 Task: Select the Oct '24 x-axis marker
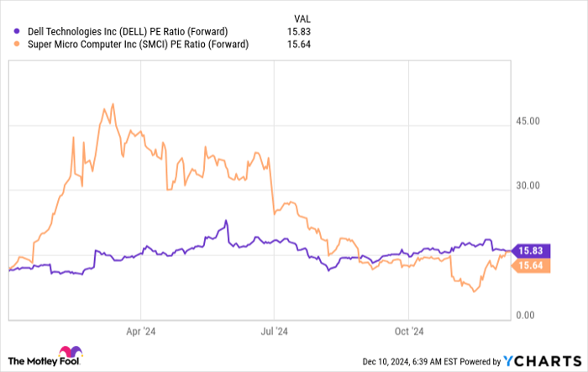pos(407,331)
